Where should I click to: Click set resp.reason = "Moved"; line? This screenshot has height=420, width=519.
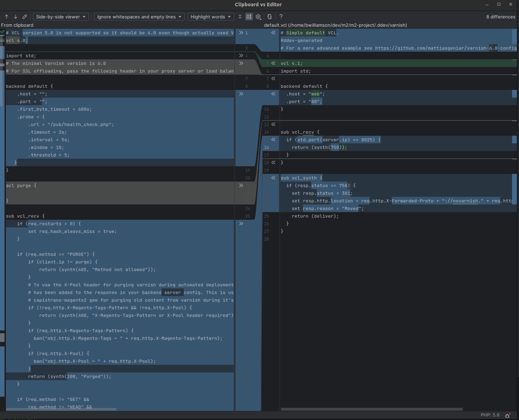click(328, 208)
